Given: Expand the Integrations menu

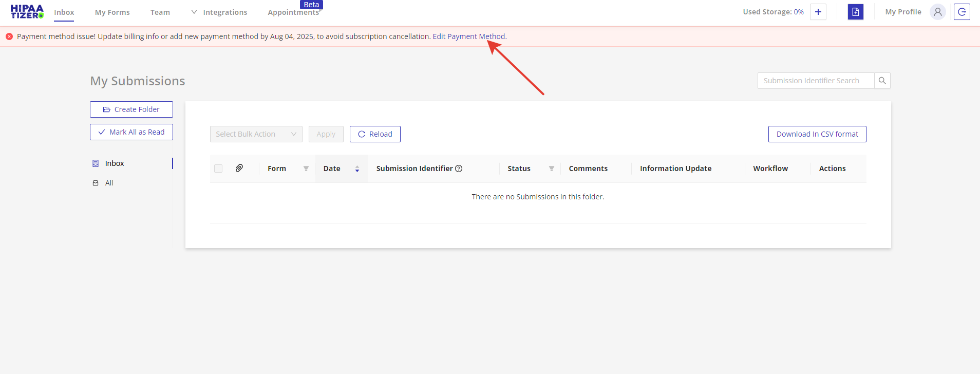Looking at the screenshot, I should [219, 12].
